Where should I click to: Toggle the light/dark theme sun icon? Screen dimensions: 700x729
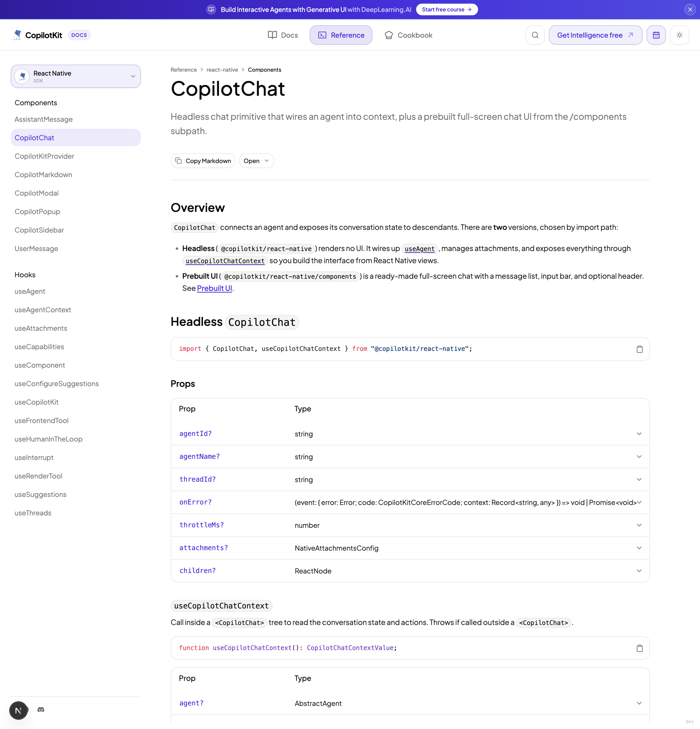pyautogui.click(x=680, y=35)
